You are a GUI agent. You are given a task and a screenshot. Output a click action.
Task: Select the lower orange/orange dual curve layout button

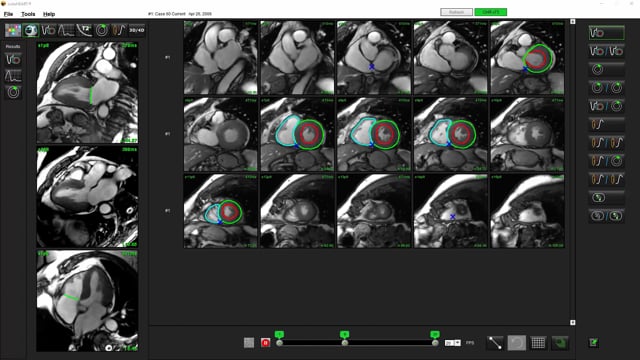(x=607, y=179)
